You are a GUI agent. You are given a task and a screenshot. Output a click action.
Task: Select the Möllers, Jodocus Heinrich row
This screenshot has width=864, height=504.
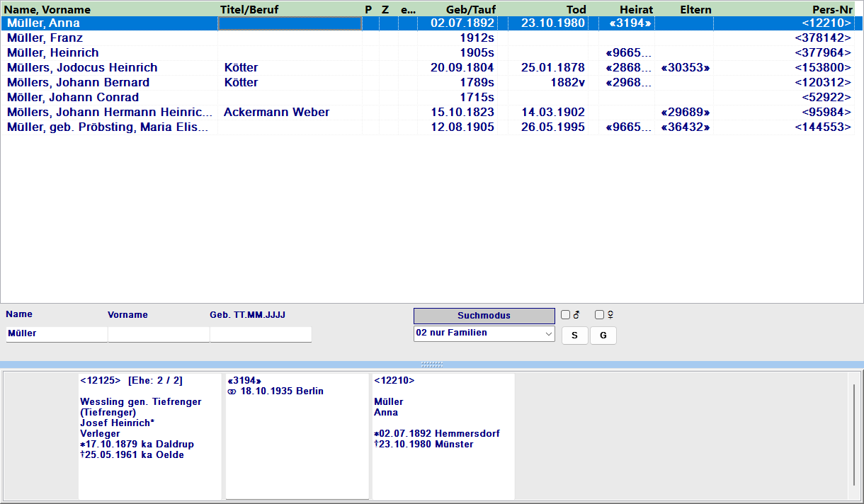82,68
